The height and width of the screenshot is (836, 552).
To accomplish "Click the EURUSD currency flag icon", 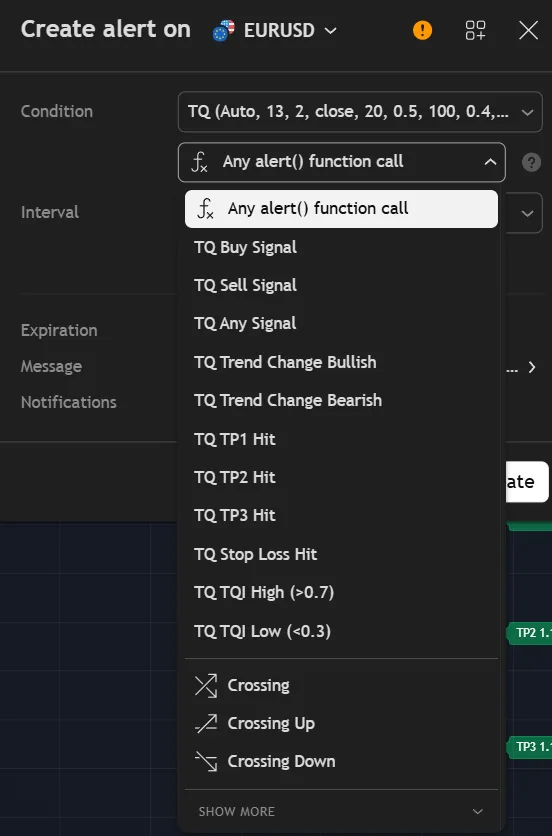I will point(223,30).
